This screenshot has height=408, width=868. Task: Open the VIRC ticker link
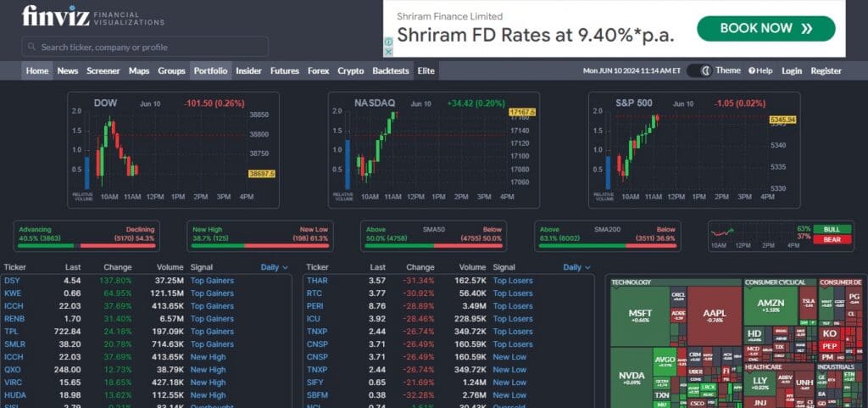pyautogui.click(x=13, y=383)
